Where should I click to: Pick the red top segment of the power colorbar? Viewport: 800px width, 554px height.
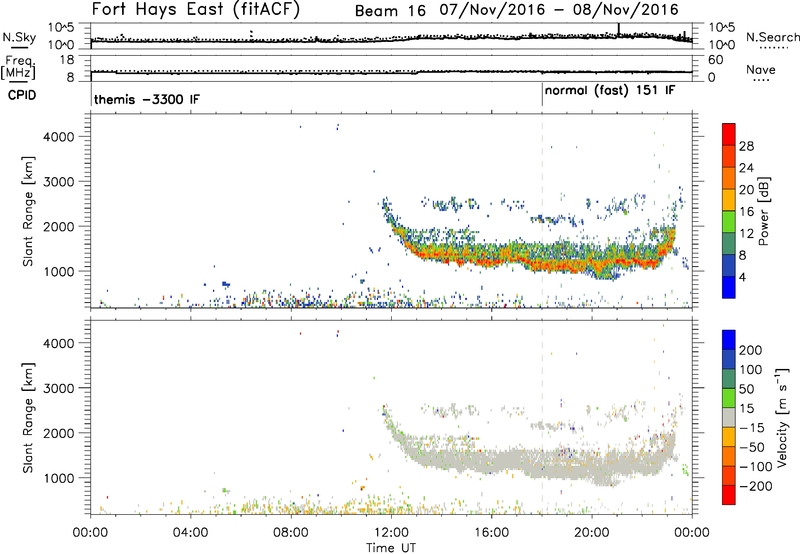coord(729,134)
